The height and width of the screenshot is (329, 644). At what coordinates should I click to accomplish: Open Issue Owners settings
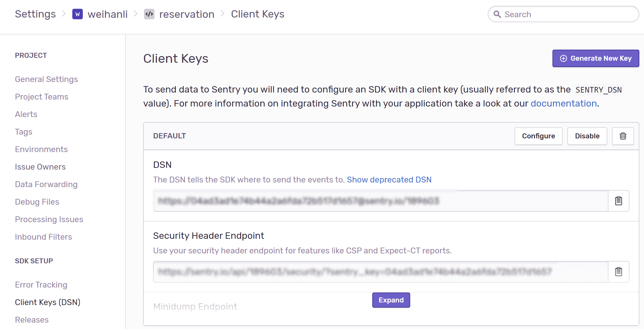(40, 167)
